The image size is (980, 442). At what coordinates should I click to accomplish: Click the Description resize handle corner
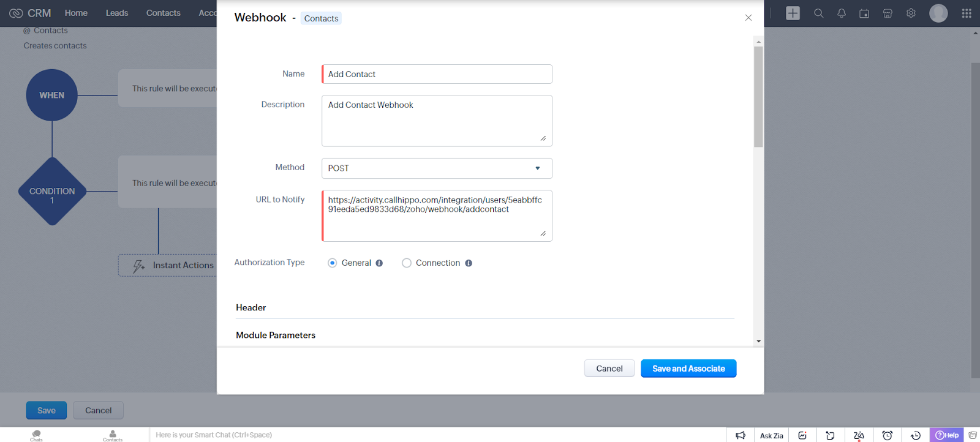pos(543,138)
